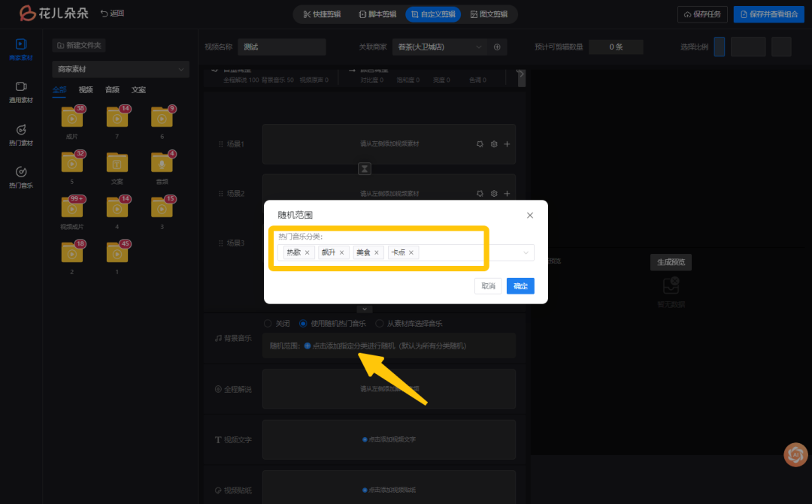
Task: Click the plus icon in 场景1
Action: pos(507,144)
